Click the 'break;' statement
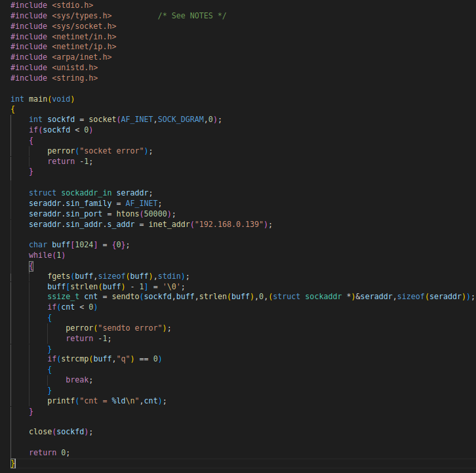The width and height of the screenshot is (476, 473). click(79, 380)
